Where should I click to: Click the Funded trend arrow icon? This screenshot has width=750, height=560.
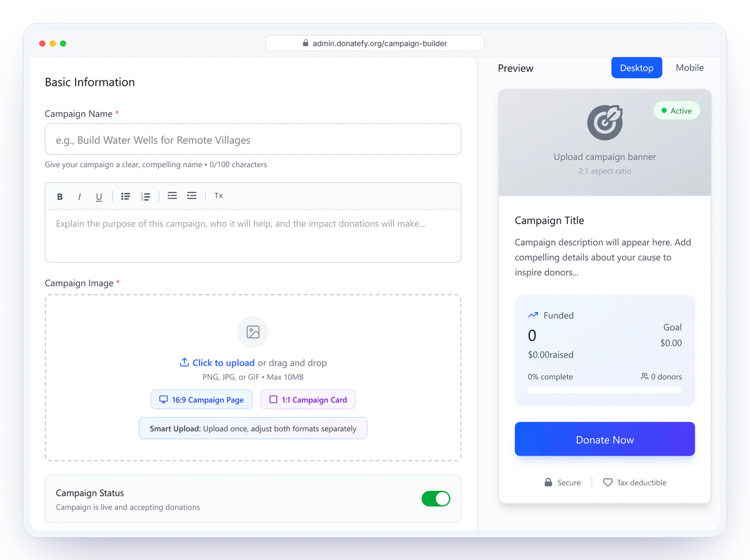click(x=533, y=315)
